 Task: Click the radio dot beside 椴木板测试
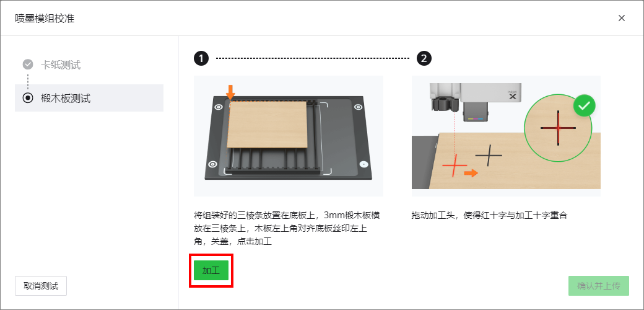(28, 98)
